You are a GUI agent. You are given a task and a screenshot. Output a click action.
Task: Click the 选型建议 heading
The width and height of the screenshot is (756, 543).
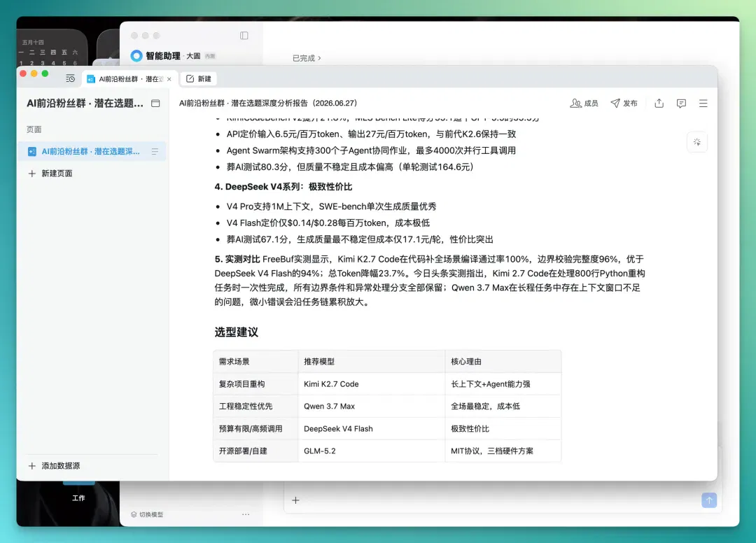point(237,332)
